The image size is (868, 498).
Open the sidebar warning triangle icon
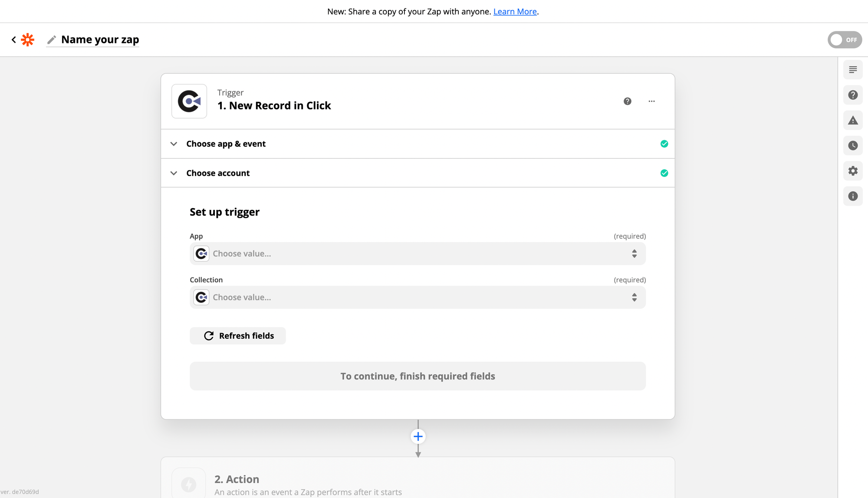(x=853, y=121)
